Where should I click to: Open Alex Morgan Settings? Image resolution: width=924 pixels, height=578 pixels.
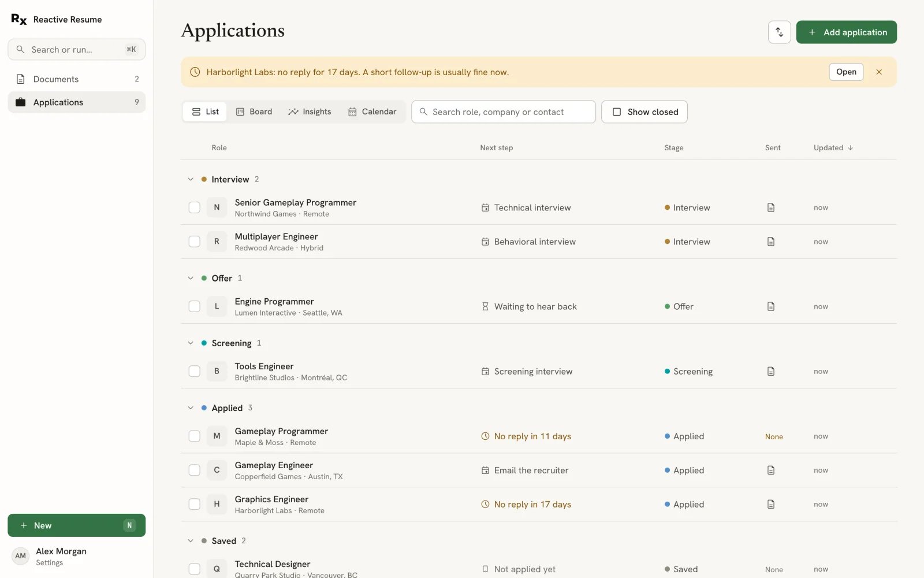pos(77,557)
